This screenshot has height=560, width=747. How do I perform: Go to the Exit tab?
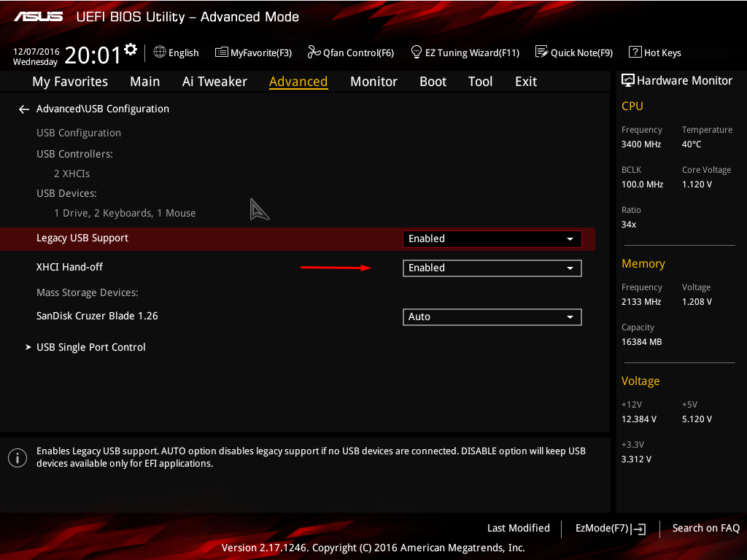[526, 82]
